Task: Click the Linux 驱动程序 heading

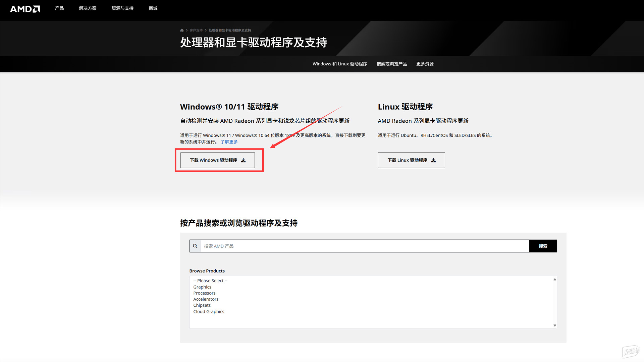Action: [405, 107]
